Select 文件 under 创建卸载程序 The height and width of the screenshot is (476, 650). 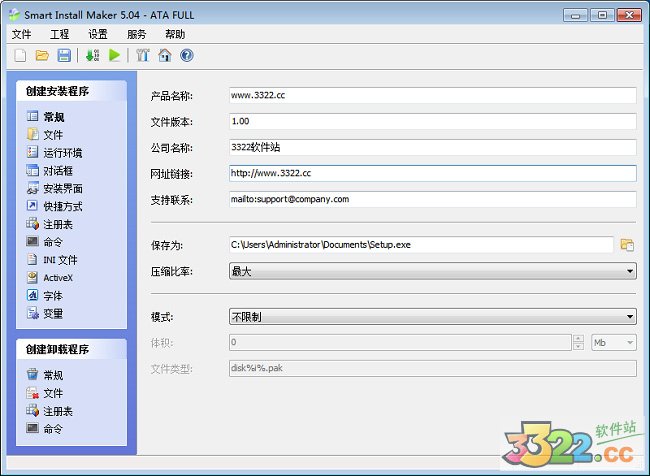(53, 393)
